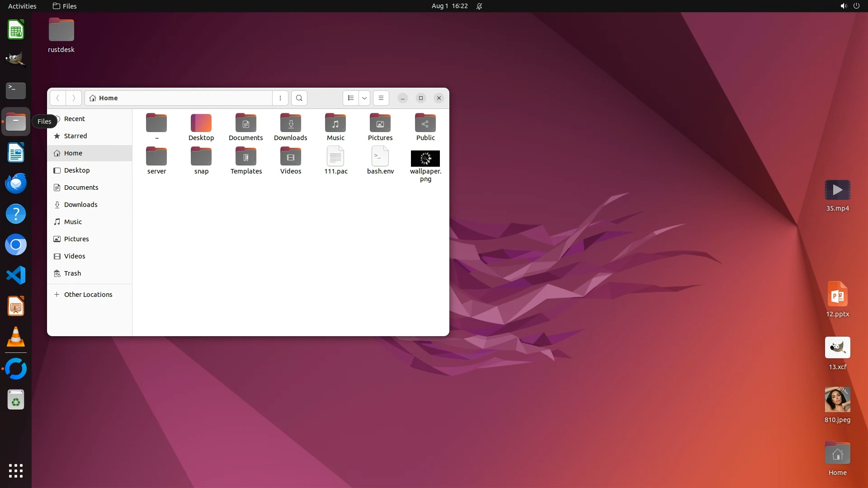868x488 pixels.
Task: Click the Home path bar button
Action: coord(104,98)
